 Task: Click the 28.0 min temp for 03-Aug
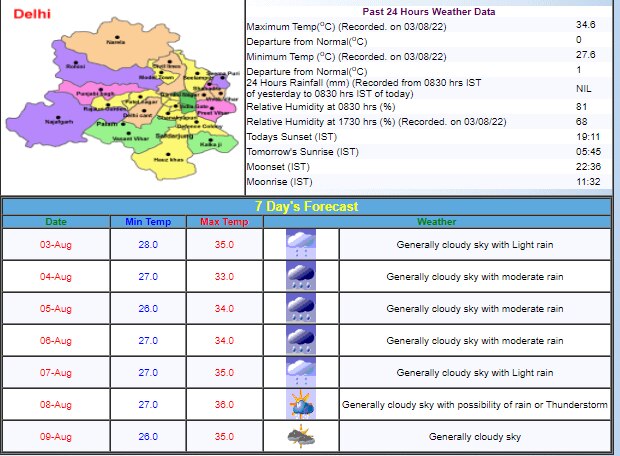pyautogui.click(x=148, y=244)
